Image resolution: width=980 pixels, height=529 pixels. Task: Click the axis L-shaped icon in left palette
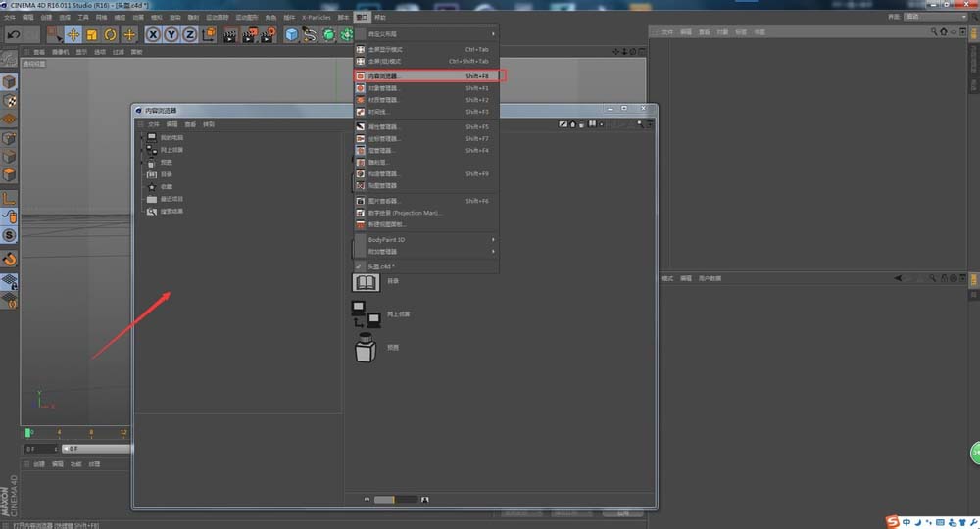tap(9, 199)
